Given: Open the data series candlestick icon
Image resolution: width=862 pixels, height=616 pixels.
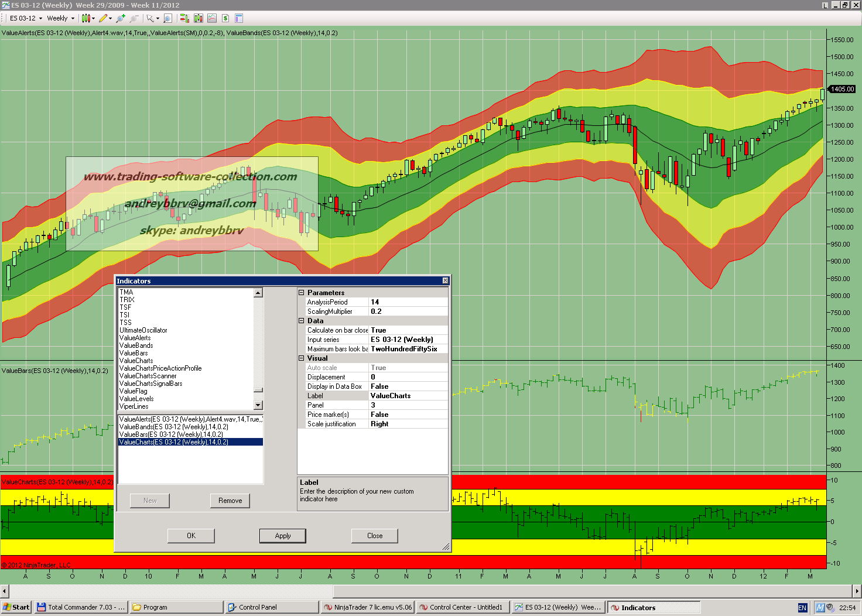Looking at the screenshot, I should point(199,18).
